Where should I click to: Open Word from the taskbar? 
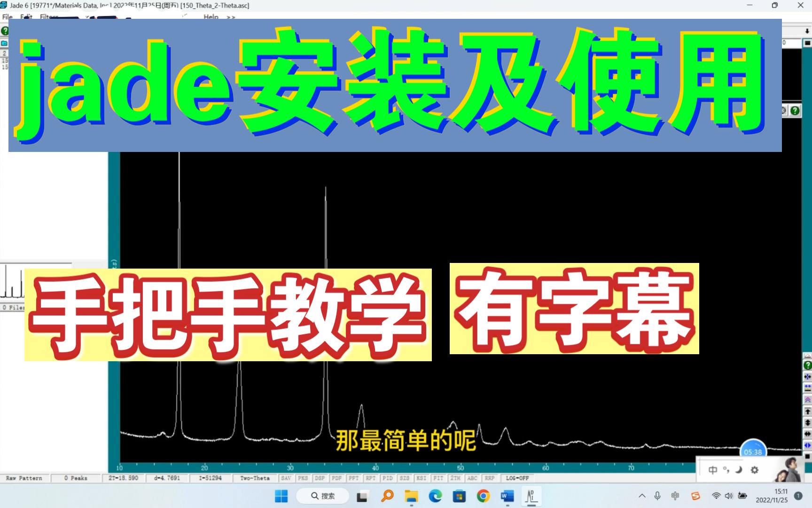coord(507,496)
